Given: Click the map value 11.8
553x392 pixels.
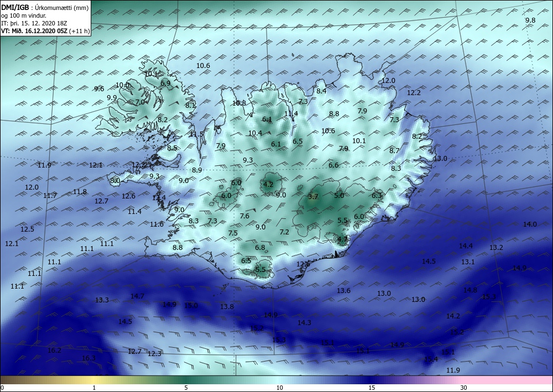Looking at the screenshot, I should click(80, 192).
